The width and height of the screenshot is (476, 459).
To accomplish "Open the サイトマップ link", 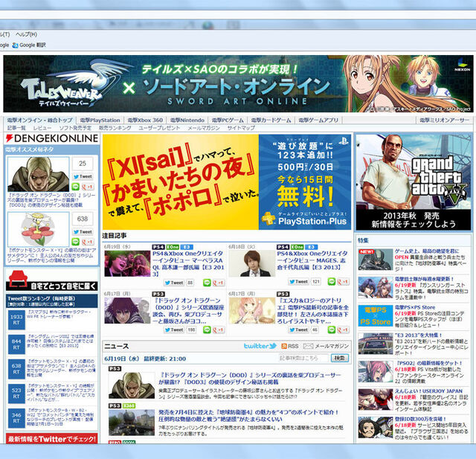I will click(x=241, y=128).
